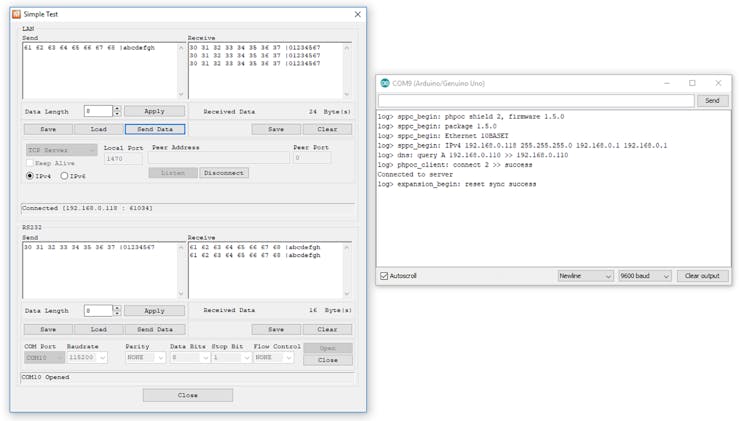Image resolution: width=740 pixels, height=421 pixels.
Task: Click Save in the RS232 Receive section
Action: 276,329
